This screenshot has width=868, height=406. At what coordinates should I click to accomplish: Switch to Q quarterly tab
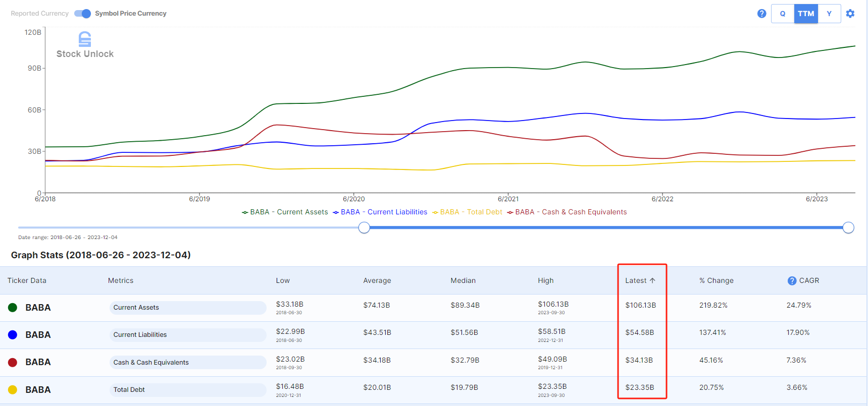point(783,14)
